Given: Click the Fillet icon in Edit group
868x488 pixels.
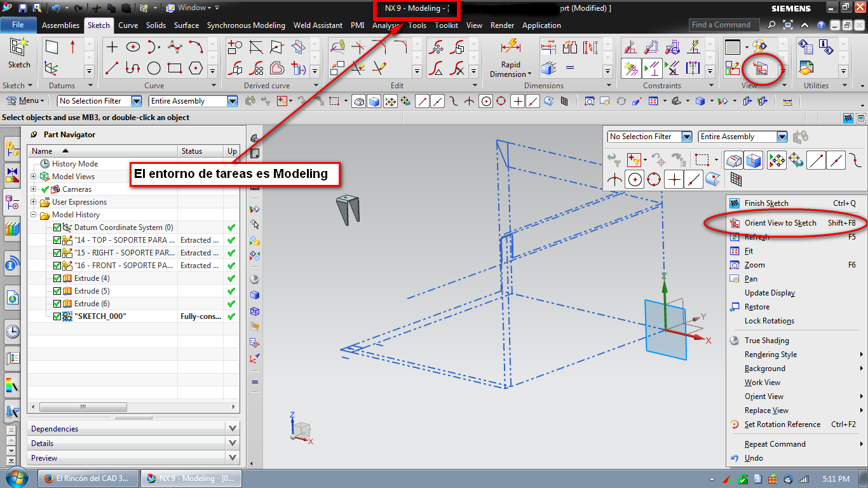Looking at the screenshot, I should [x=400, y=47].
